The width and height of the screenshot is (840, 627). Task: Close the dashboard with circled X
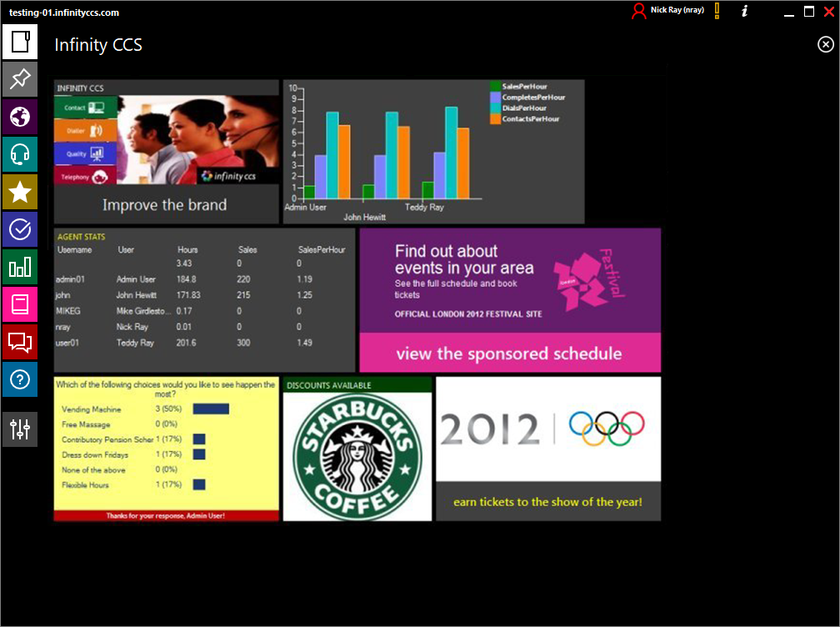pyautogui.click(x=826, y=44)
